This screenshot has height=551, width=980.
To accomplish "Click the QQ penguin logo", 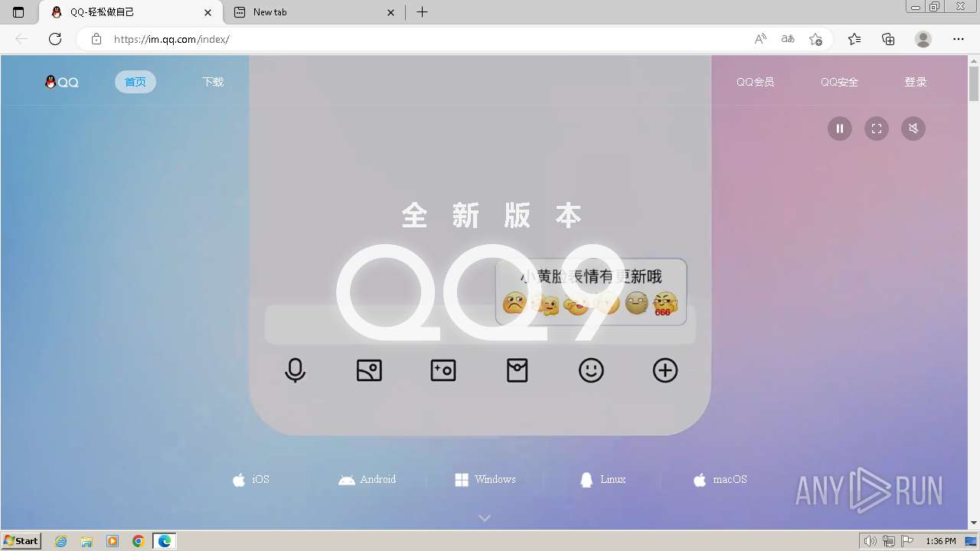I will click(x=62, y=82).
